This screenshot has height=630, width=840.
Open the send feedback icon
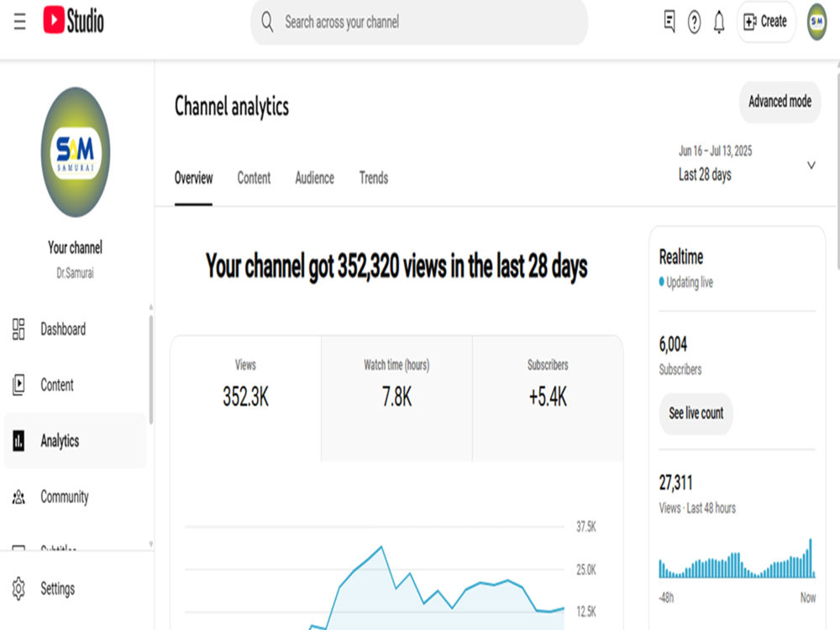pyautogui.click(x=669, y=22)
